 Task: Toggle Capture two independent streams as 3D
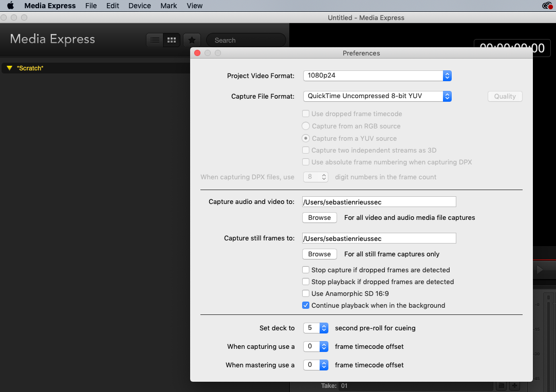(306, 151)
